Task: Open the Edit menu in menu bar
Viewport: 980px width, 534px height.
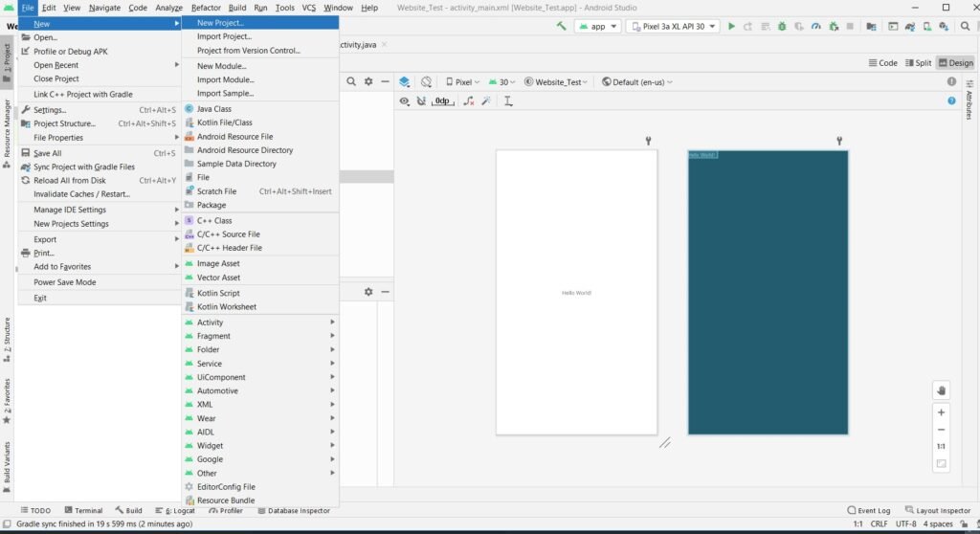Action: pos(49,8)
